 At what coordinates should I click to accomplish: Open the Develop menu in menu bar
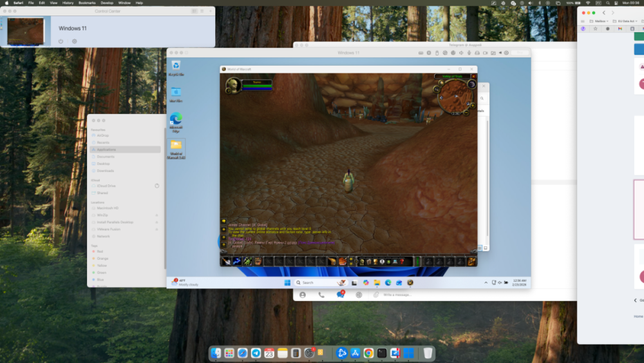tap(106, 3)
